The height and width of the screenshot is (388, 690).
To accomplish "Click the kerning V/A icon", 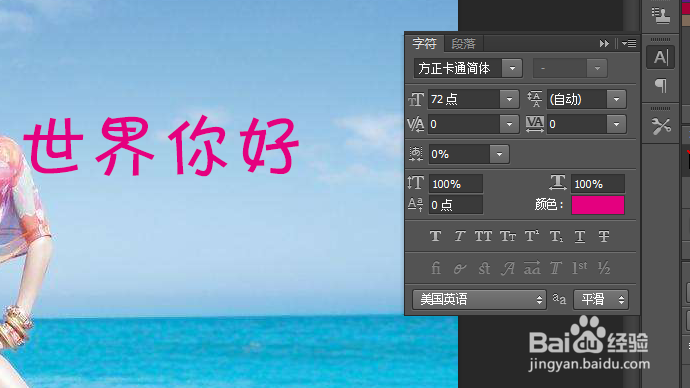I will (x=416, y=124).
